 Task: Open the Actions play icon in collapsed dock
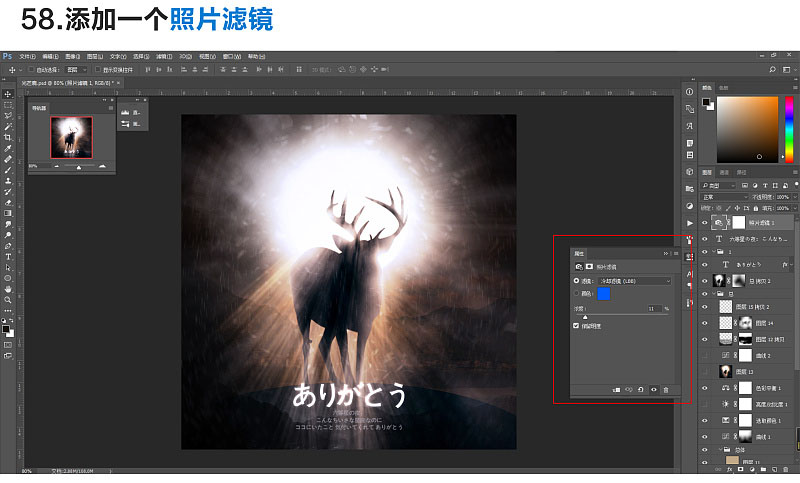coord(689,223)
